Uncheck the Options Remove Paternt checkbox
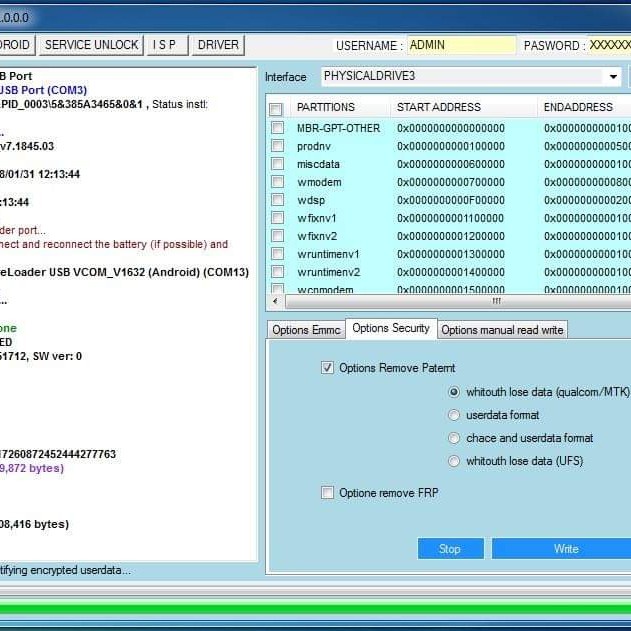 [327, 368]
